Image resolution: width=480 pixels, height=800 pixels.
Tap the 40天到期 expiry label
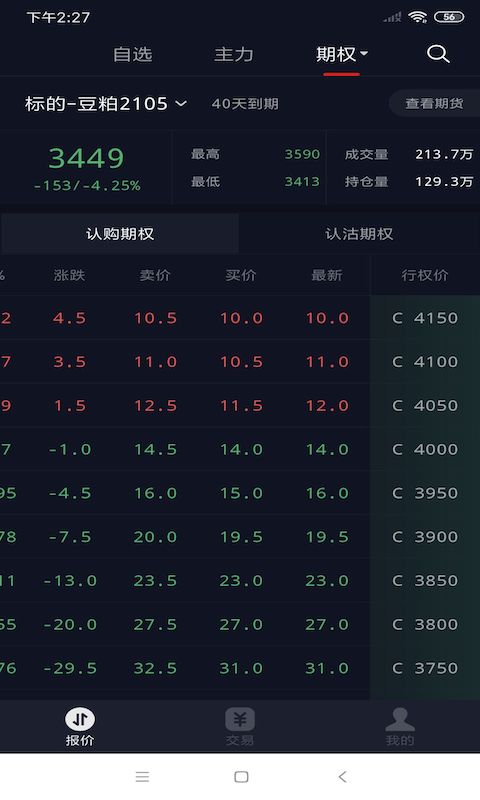245,104
